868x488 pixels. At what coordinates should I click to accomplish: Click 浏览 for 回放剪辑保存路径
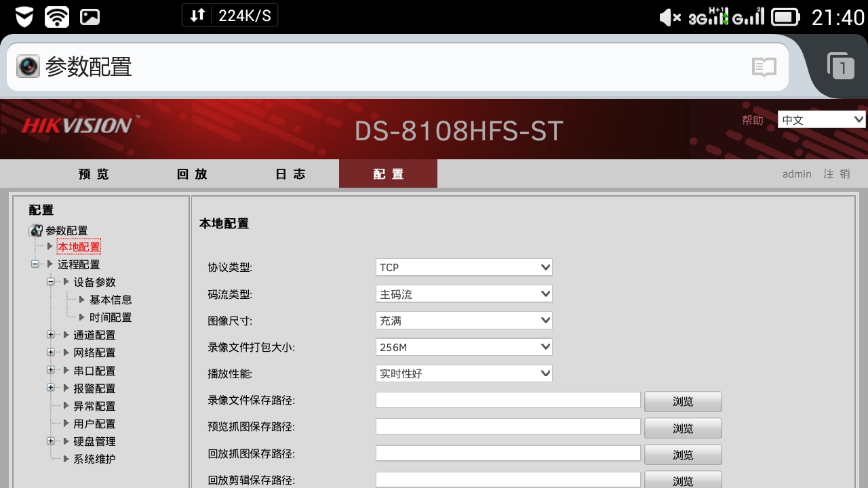coord(683,481)
